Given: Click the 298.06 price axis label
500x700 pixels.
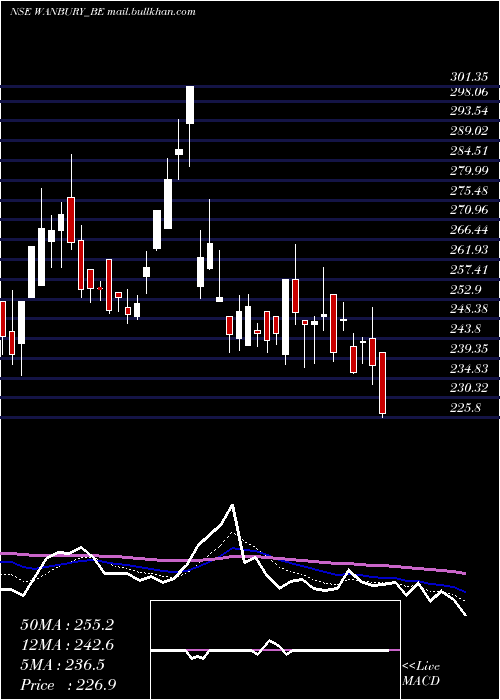Looking at the screenshot, I should click(469, 92).
